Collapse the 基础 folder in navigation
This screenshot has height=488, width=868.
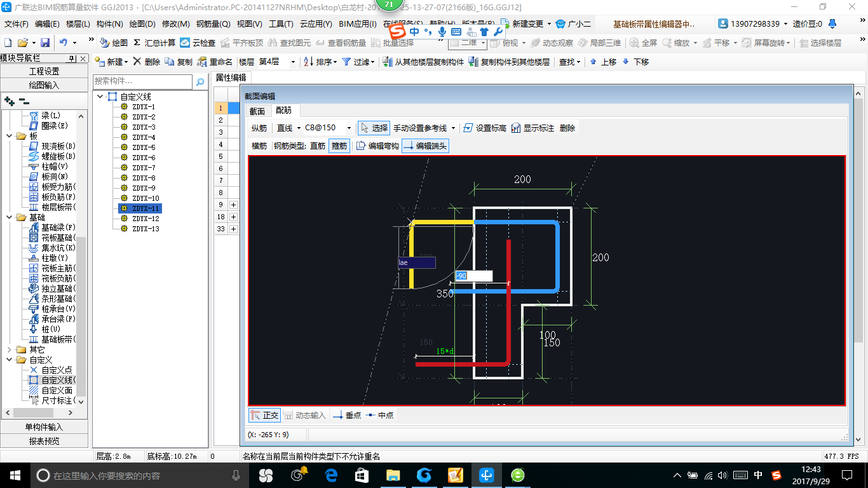point(9,217)
